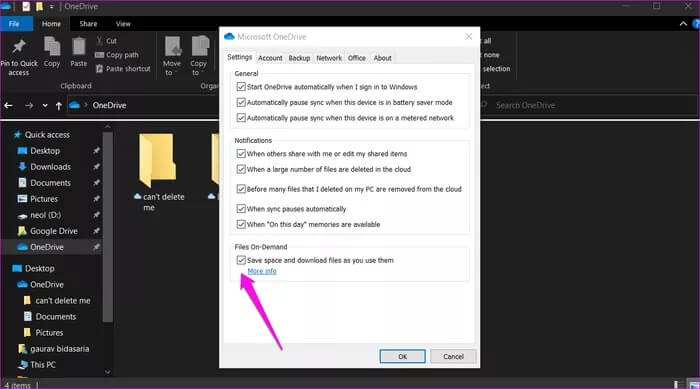Screen dimensions: 700x389
Task: Click the Search OneDrive box
Action: [x=589, y=105]
